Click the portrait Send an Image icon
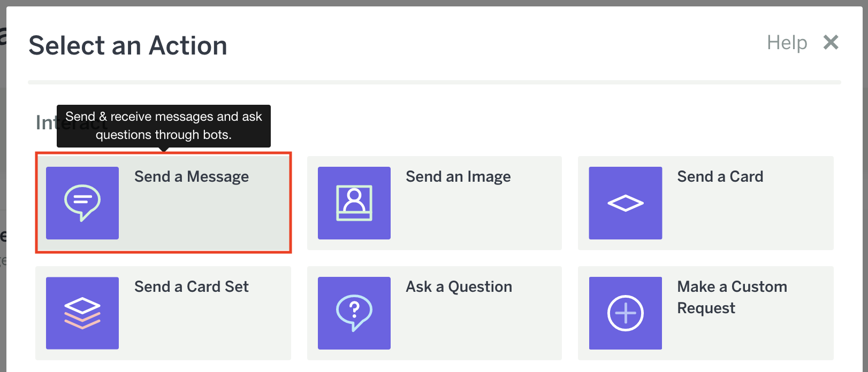Screen dimensions: 868x372 pyautogui.click(x=354, y=203)
